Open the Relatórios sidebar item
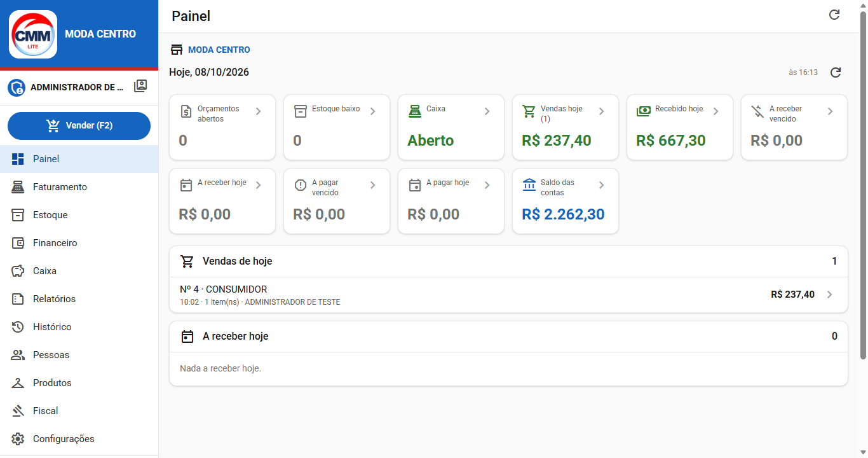This screenshot has height=458, width=868. [79, 299]
